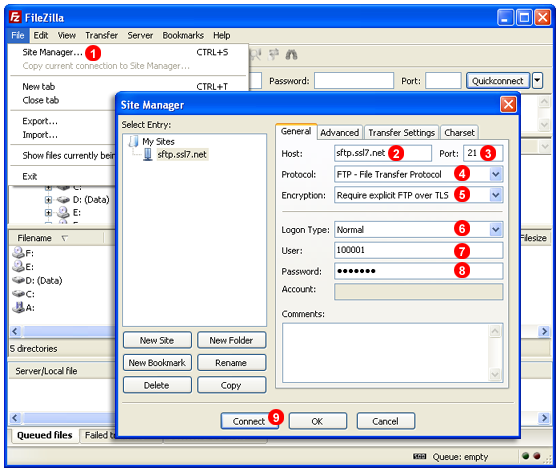
Task: Open the File menu
Action: tap(17, 35)
